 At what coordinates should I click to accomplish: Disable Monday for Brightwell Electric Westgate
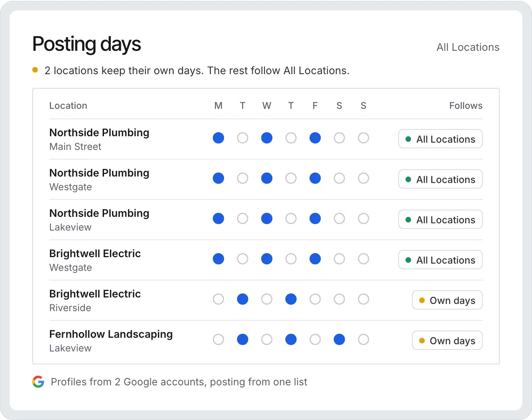[218, 259]
